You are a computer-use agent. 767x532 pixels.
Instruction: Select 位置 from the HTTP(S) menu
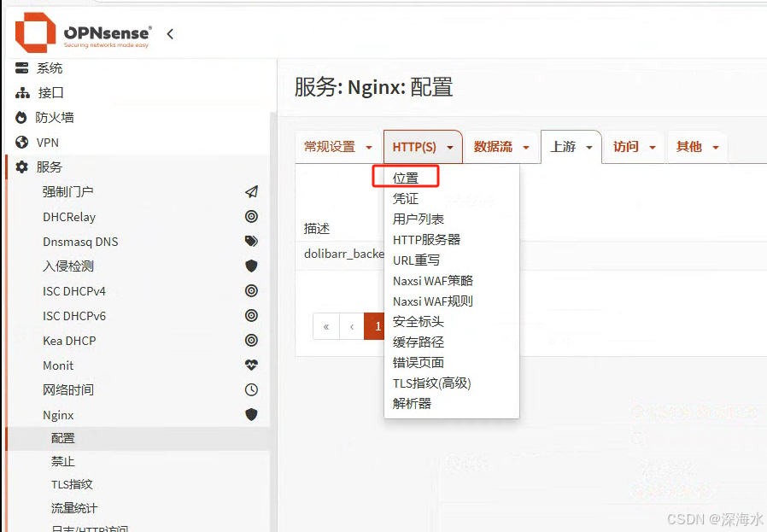coord(406,178)
